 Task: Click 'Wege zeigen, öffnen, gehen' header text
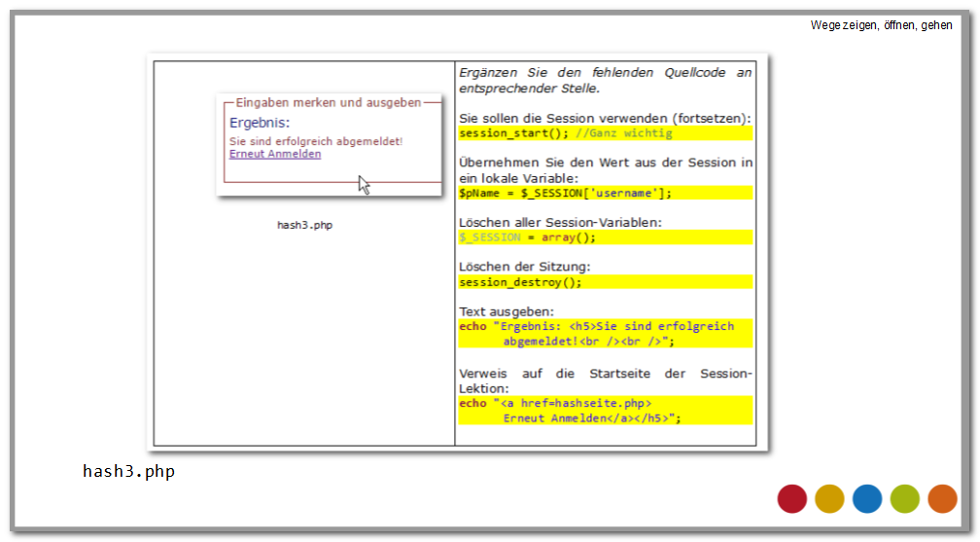point(881,25)
